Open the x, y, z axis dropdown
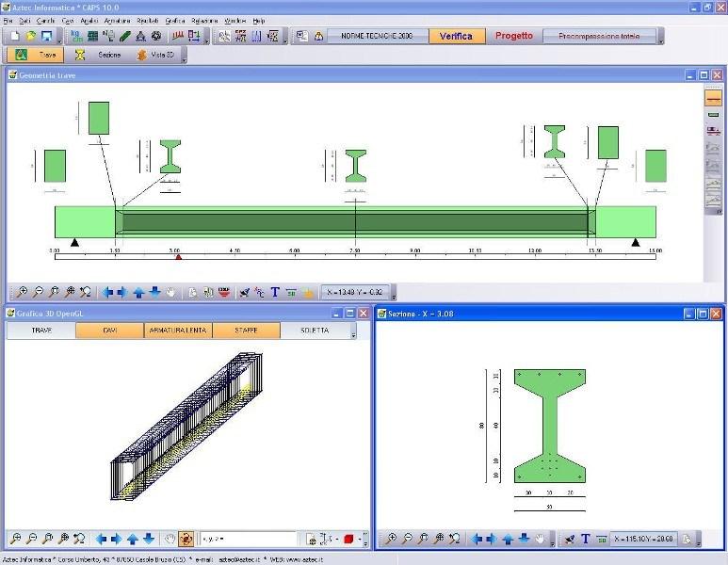 pyautogui.click(x=247, y=539)
